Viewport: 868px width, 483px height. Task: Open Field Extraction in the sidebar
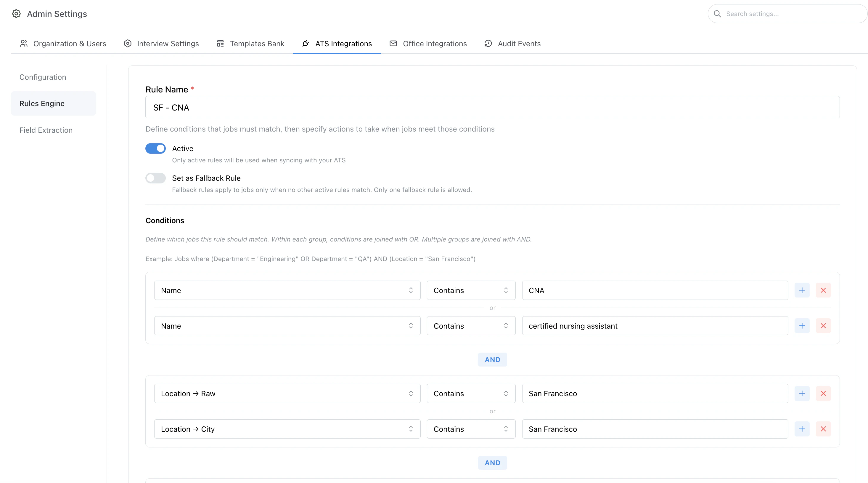[x=46, y=130]
